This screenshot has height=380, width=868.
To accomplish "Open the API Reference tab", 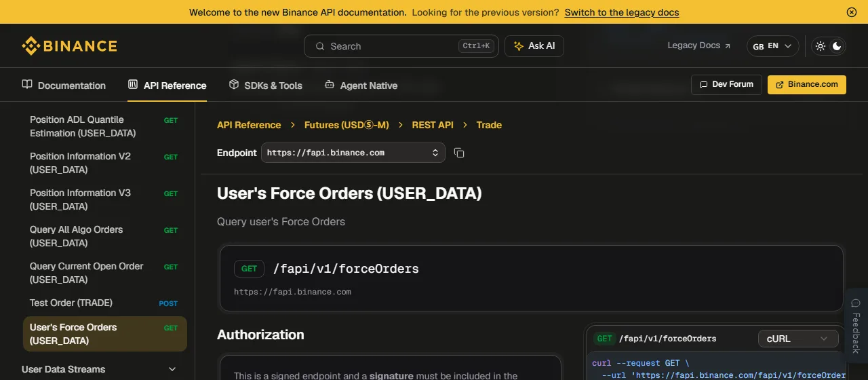I will click(167, 85).
